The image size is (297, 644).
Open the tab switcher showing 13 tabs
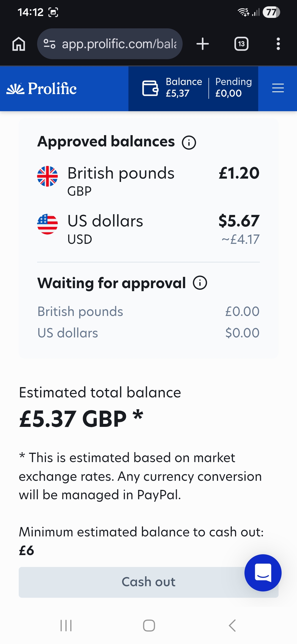(x=241, y=44)
